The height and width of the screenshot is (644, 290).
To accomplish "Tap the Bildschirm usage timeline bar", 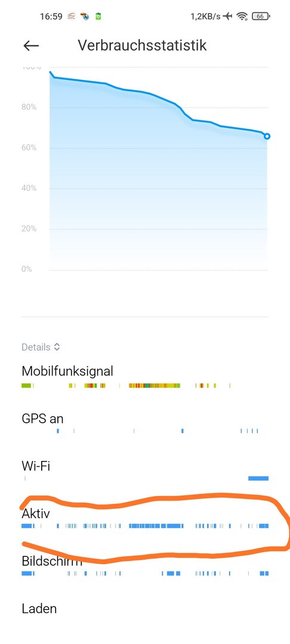I will coord(145,574).
